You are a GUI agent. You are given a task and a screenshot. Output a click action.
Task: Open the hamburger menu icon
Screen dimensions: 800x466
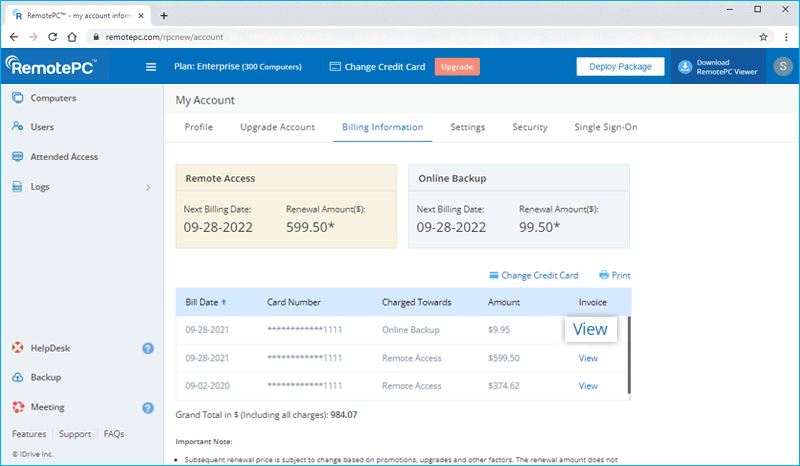tap(151, 67)
